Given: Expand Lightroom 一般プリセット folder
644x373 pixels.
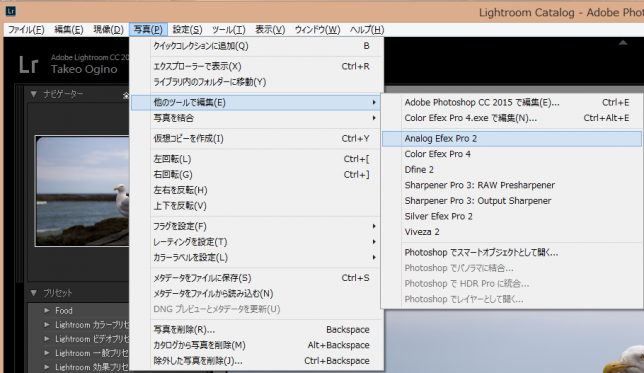Looking at the screenshot, I should pyautogui.click(x=47, y=353).
